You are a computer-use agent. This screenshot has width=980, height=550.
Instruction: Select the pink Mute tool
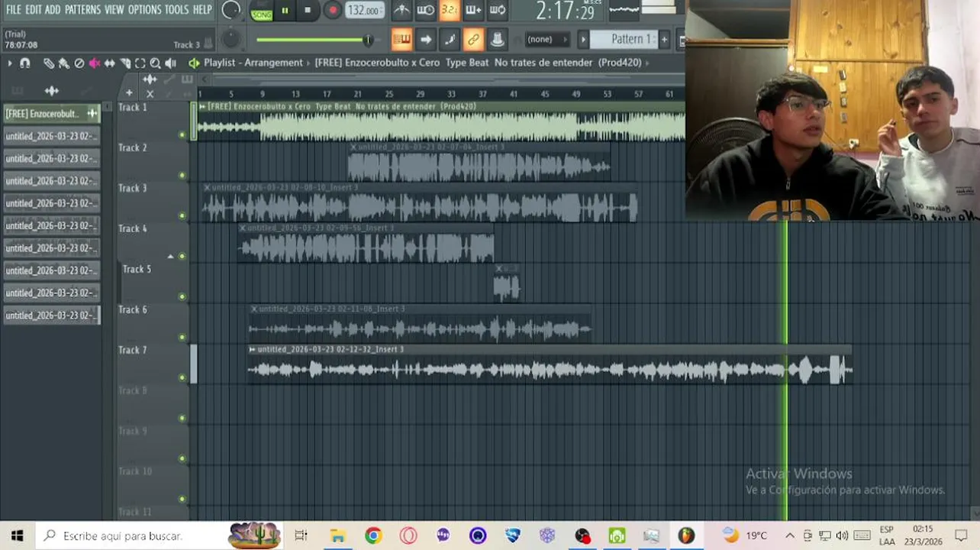tap(95, 63)
